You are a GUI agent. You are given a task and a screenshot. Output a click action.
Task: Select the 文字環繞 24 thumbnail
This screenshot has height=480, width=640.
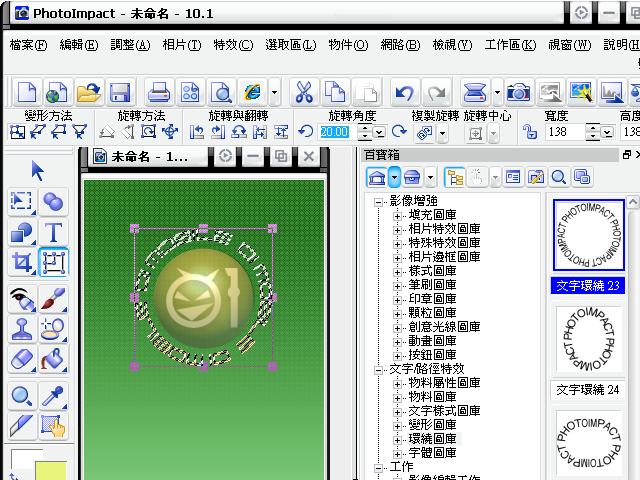(589, 339)
